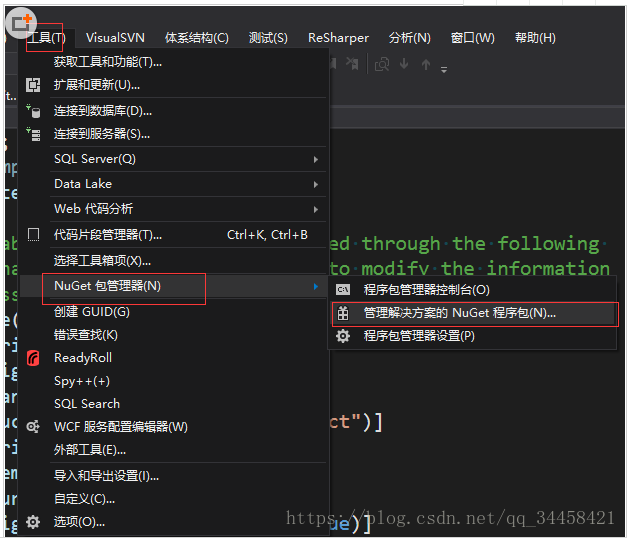The width and height of the screenshot is (627, 538).
Task: Click the find-in-files toolbar icon
Action: click(x=382, y=64)
